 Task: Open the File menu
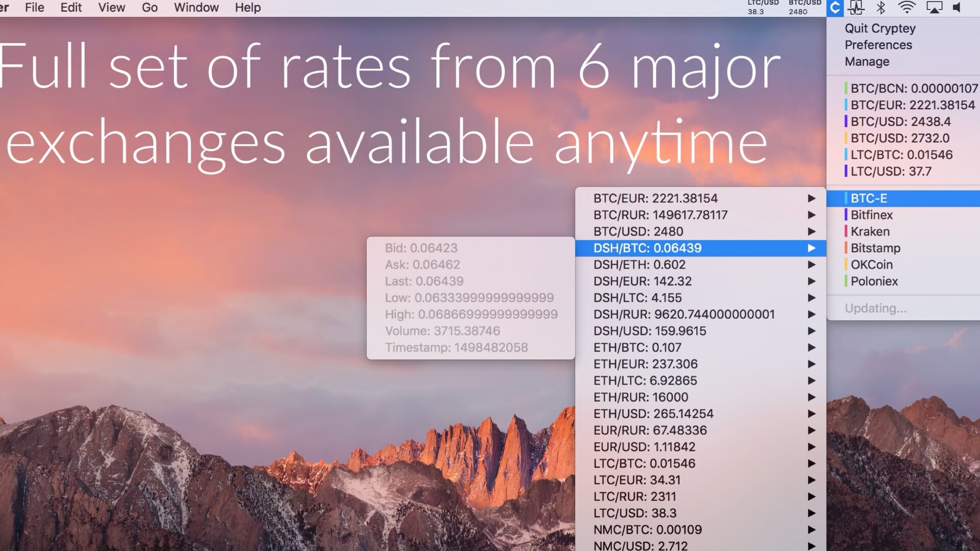click(35, 8)
